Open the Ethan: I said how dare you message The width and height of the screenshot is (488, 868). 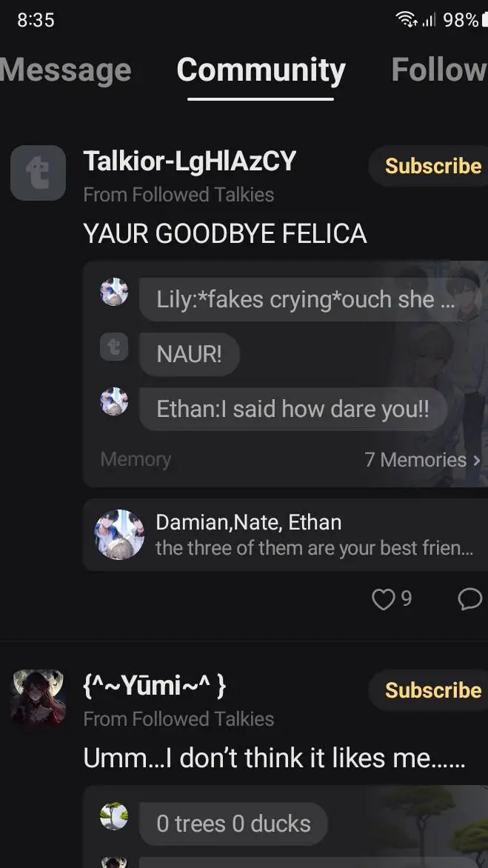point(293,409)
